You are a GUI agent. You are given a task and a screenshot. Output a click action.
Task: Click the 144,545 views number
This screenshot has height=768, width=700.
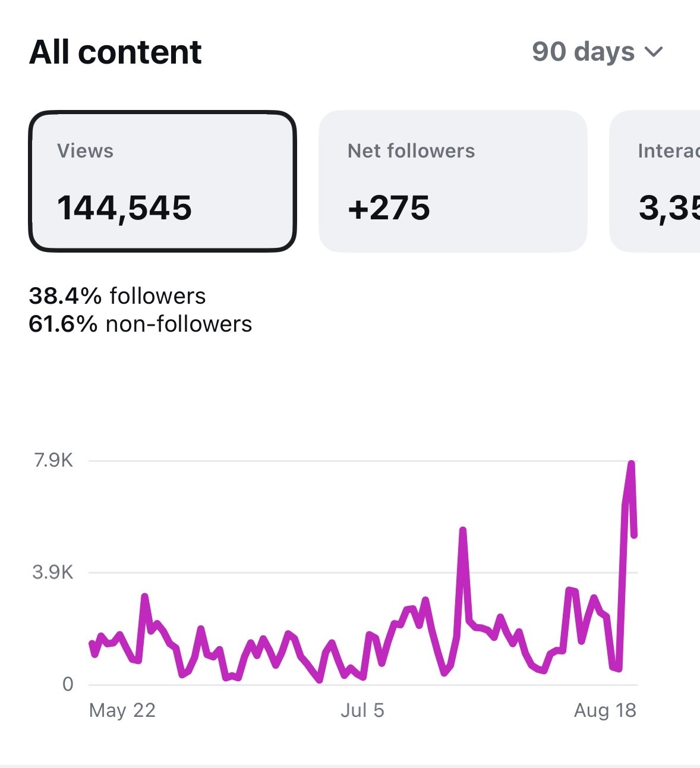coord(124,208)
